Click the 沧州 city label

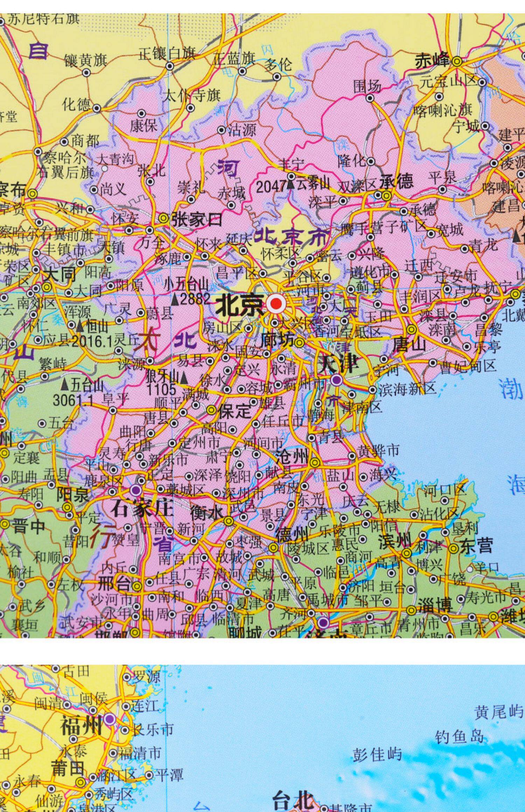point(293,456)
